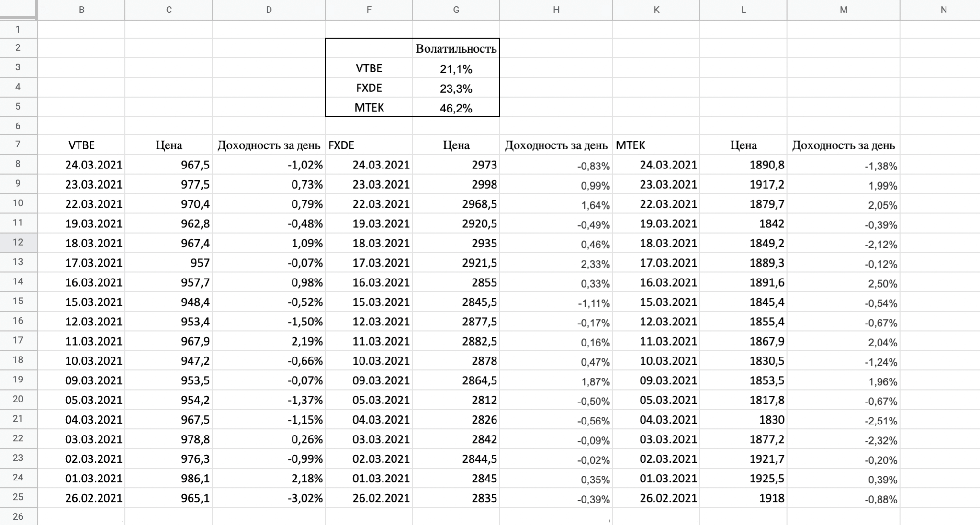This screenshot has width=980, height=525.
Task: Select column G header
Action: pyautogui.click(x=456, y=10)
